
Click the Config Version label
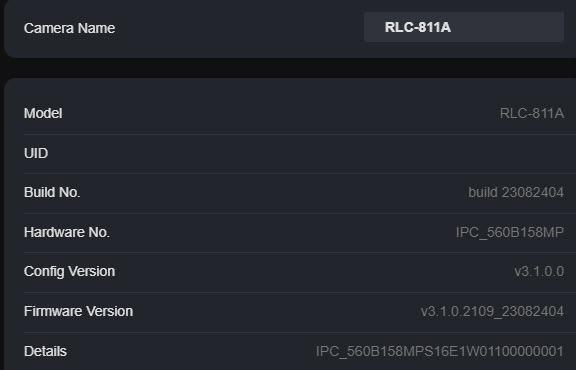[x=69, y=272]
